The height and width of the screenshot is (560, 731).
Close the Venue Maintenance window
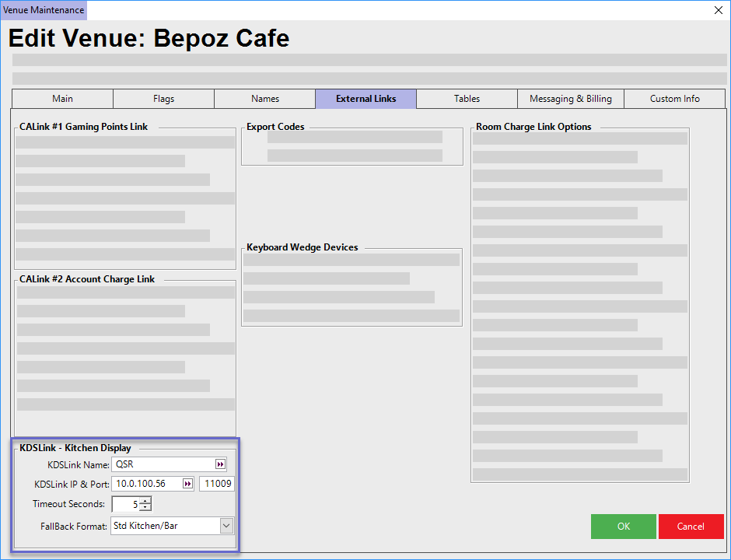tap(718, 10)
